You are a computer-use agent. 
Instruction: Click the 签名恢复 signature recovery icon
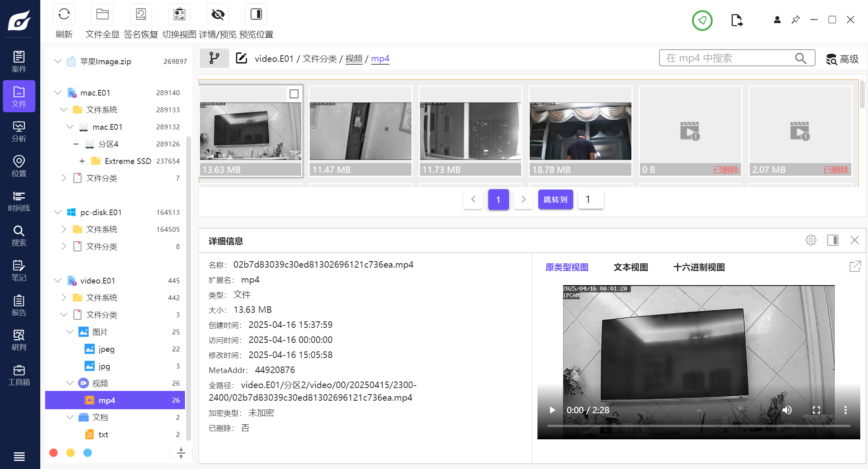141,15
